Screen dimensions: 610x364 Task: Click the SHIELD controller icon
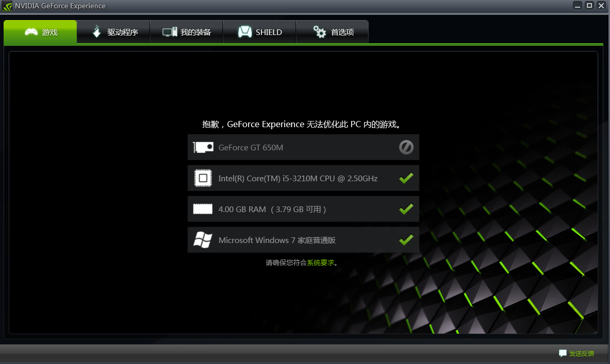(245, 32)
